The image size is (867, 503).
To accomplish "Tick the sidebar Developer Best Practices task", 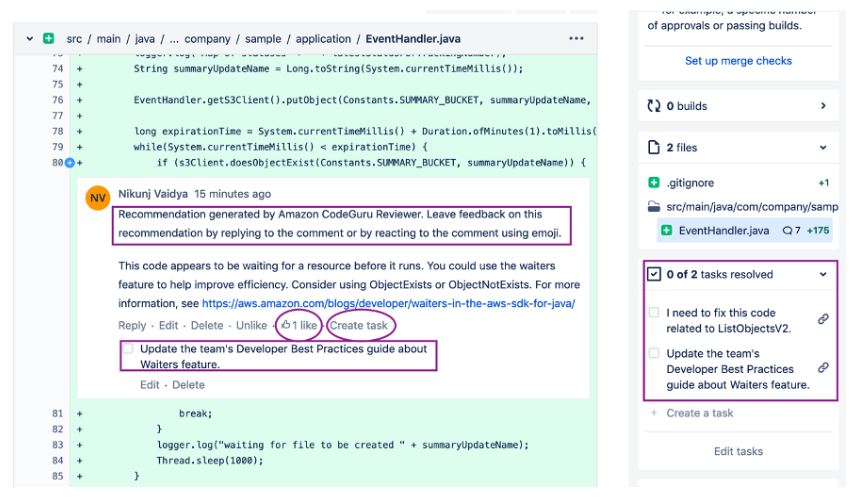I will point(654,354).
